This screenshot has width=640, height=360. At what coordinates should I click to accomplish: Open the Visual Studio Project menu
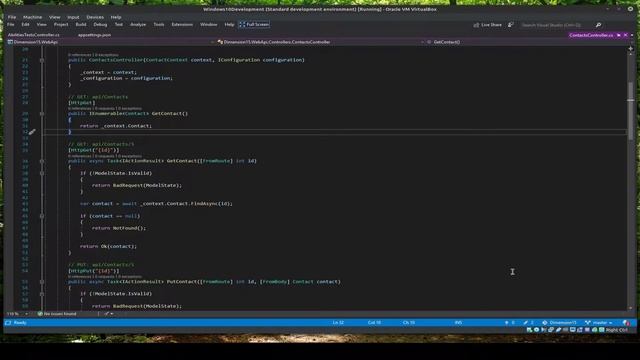[x=61, y=24]
